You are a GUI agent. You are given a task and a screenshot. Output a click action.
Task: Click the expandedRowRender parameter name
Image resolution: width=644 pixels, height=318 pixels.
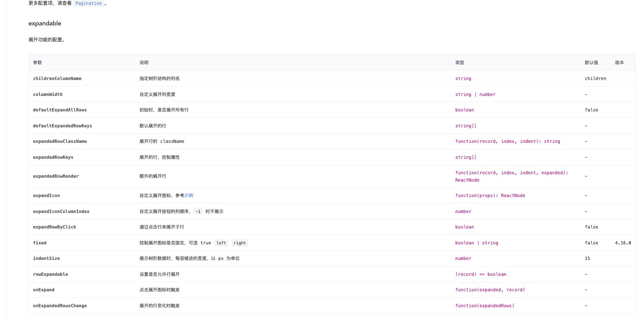pyautogui.click(x=56, y=176)
